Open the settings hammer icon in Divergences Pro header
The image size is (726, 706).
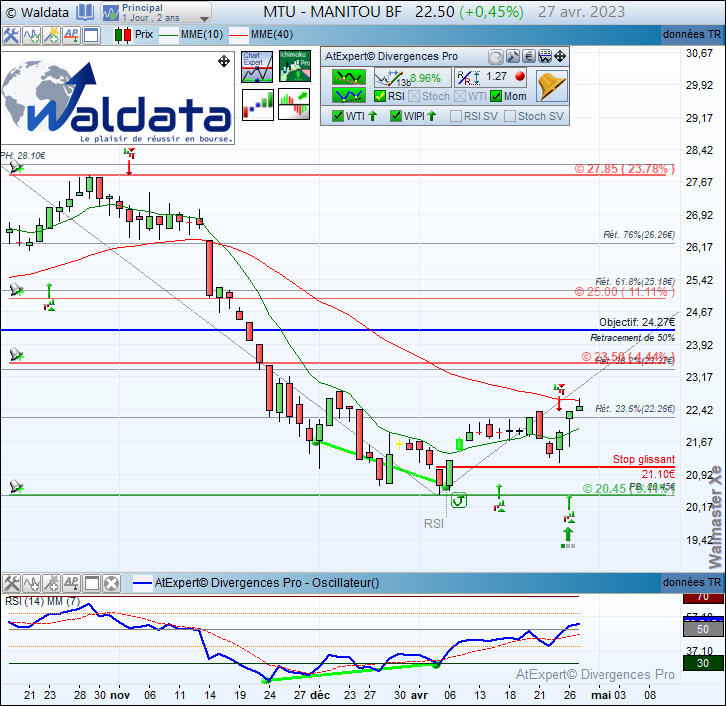click(x=513, y=56)
